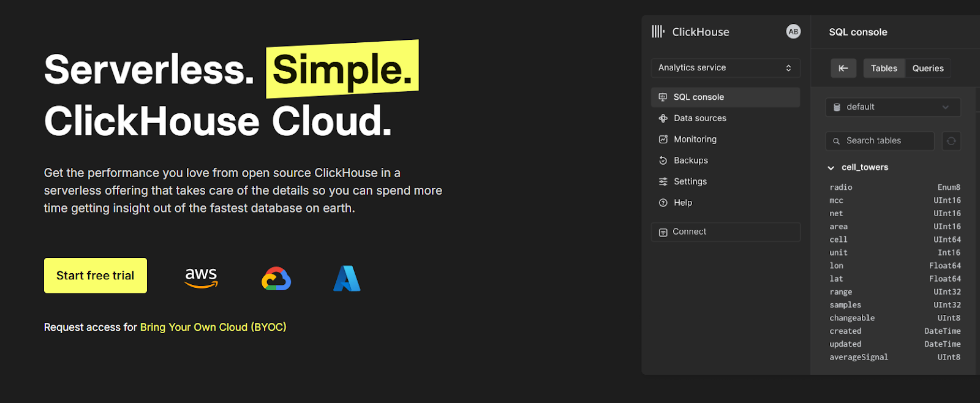Click the AWS logo
Viewport: 980px width, 403px height.
[x=201, y=277]
